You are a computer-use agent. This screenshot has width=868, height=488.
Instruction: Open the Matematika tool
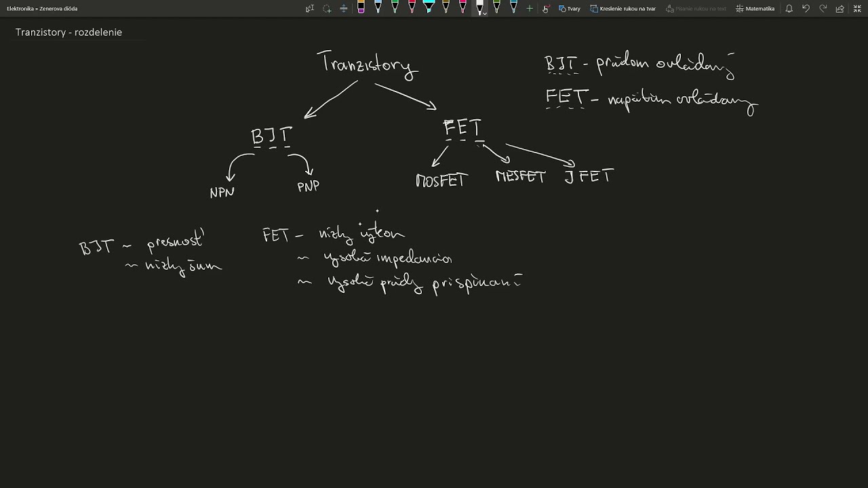tap(755, 9)
